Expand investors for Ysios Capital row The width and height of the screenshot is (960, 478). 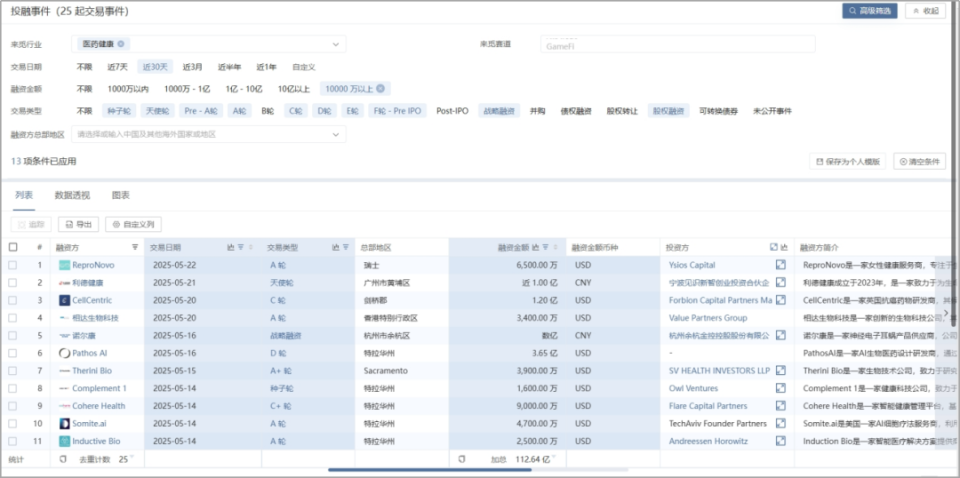point(781,265)
